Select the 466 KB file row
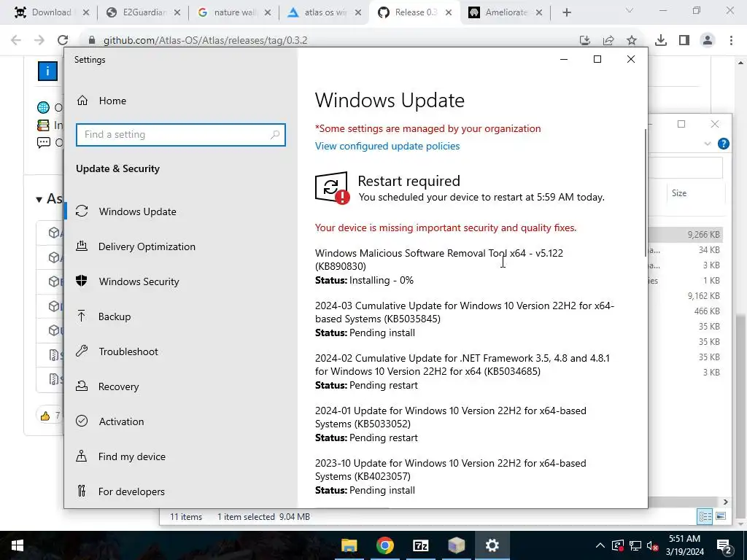This screenshot has height=560, width=747. tap(686, 311)
